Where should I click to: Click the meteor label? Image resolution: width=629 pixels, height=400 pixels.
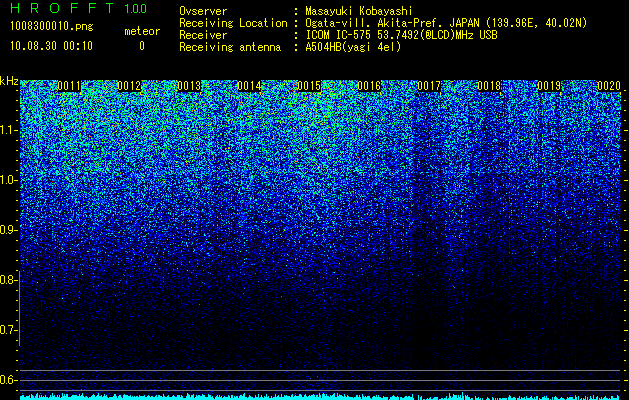coord(142,31)
